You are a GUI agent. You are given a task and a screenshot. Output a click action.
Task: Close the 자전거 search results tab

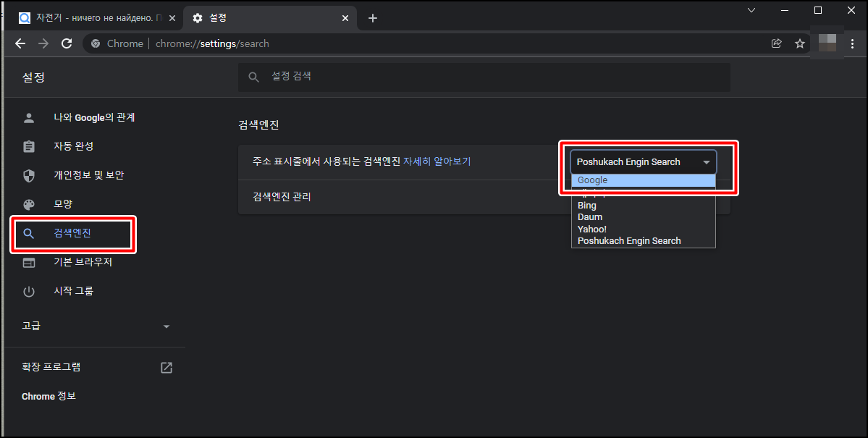click(x=172, y=18)
